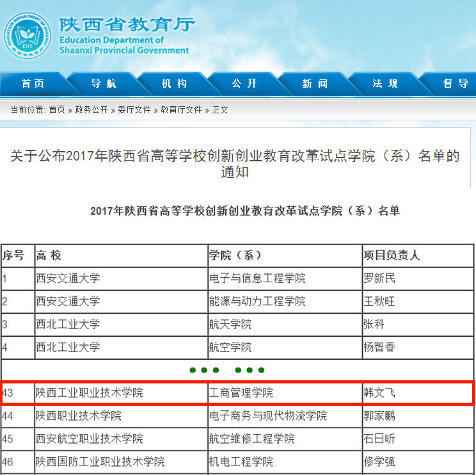Select the 法规 menu item

click(385, 84)
